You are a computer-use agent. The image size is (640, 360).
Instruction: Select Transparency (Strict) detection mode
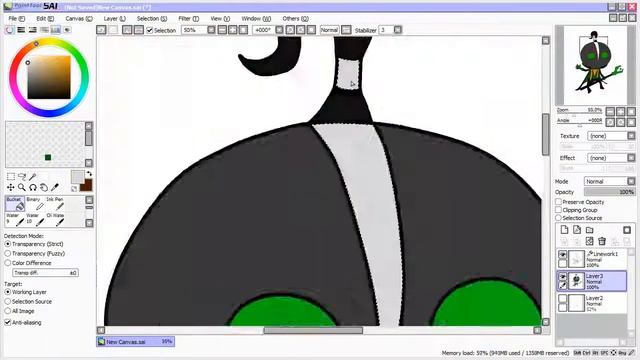click(8, 244)
